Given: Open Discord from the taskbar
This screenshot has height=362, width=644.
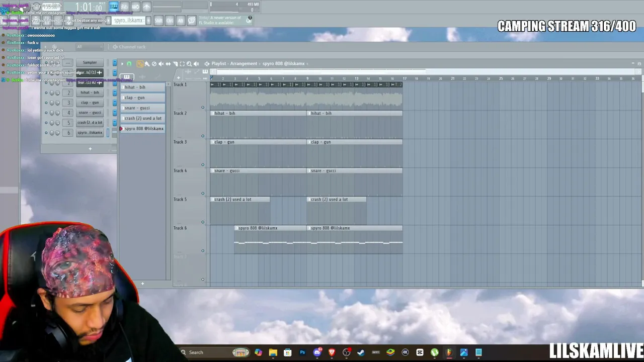Looking at the screenshot, I should coord(317,352).
